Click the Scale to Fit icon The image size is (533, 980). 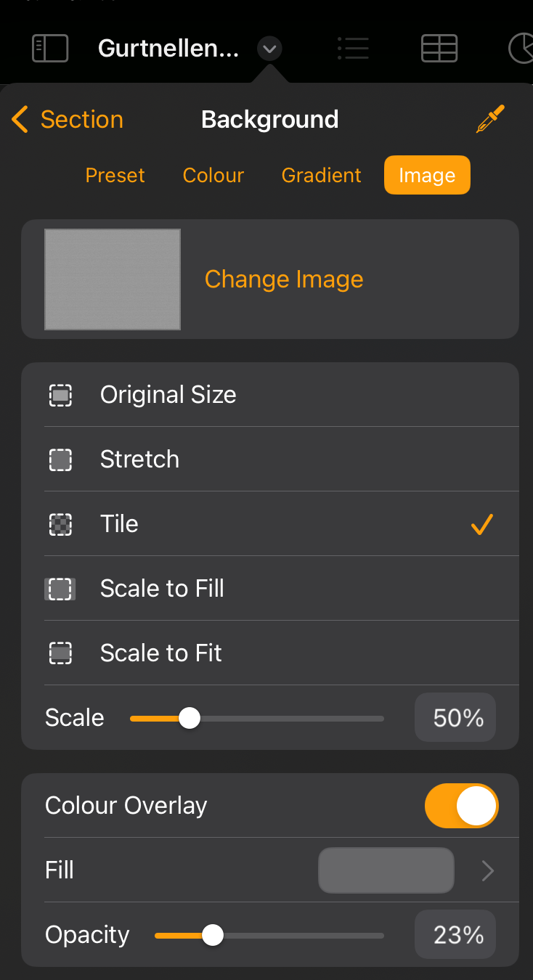[60, 653]
